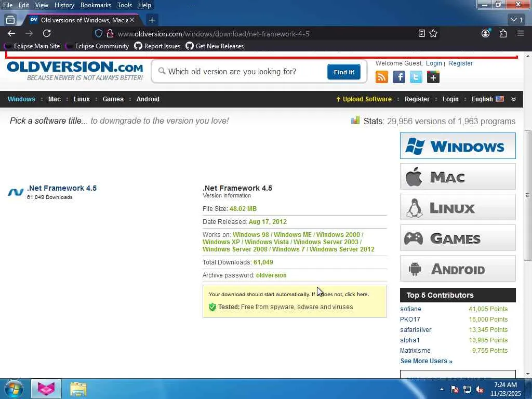Image resolution: width=532 pixels, height=399 pixels.
Task: Click Upload Software in the nav bar
Action: pos(364,99)
